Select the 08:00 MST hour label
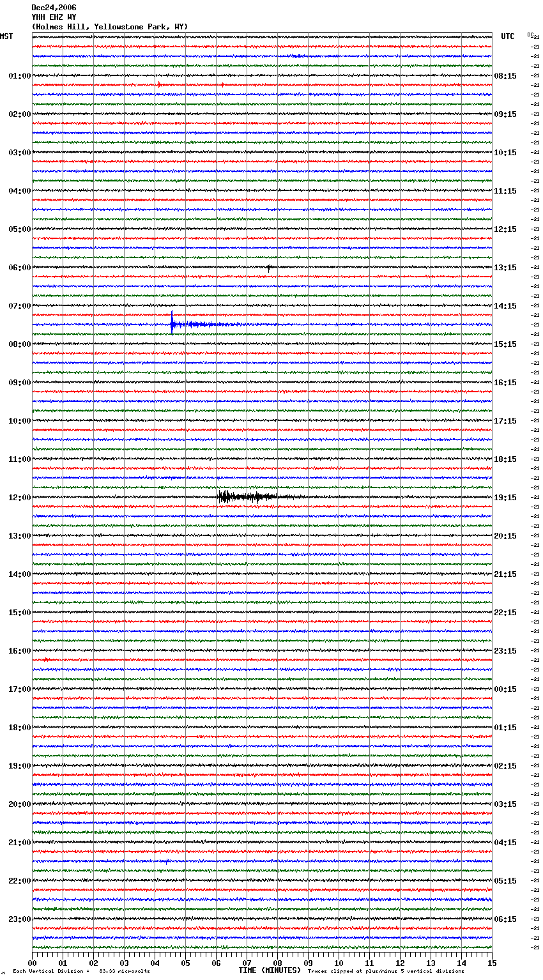The width and height of the screenshot is (543, 980). pyautogui.click(x=20, y=344)
